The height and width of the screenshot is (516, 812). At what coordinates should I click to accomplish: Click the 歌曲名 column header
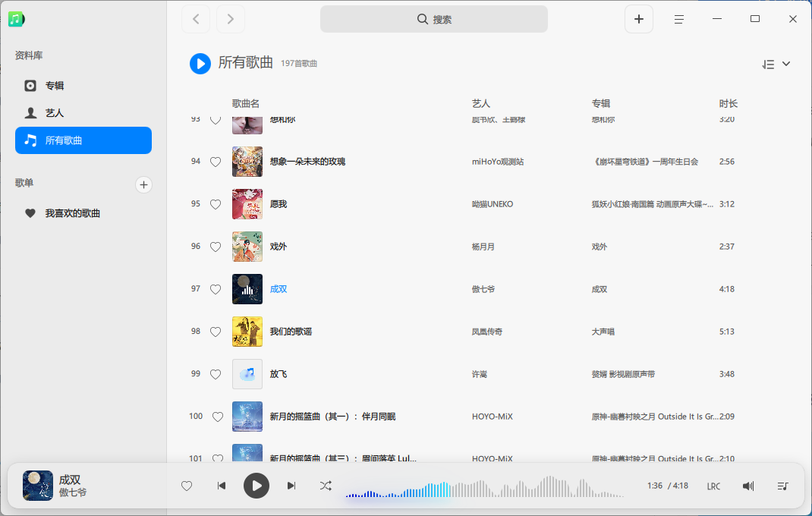point(245,104)
